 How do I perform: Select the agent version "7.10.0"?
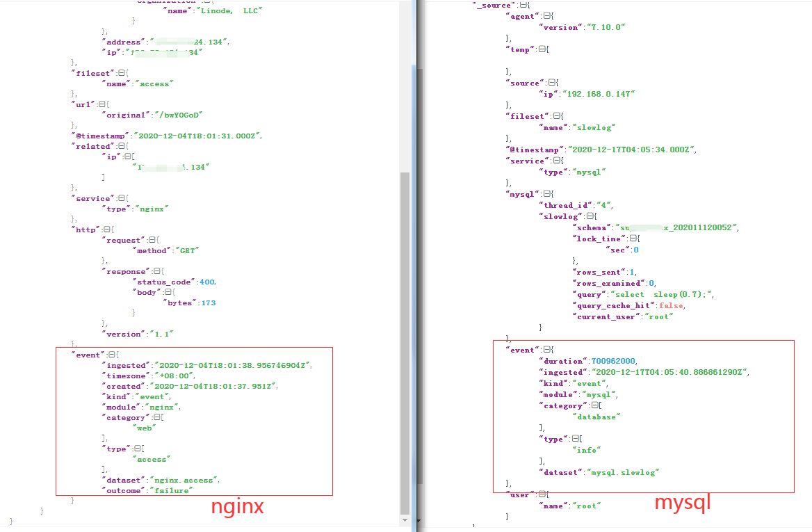606,27
